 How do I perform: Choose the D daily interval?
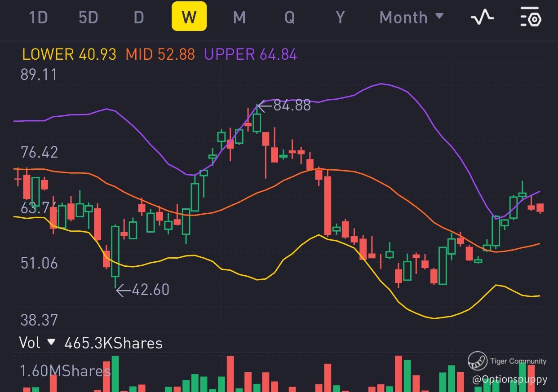click(139, 18)
